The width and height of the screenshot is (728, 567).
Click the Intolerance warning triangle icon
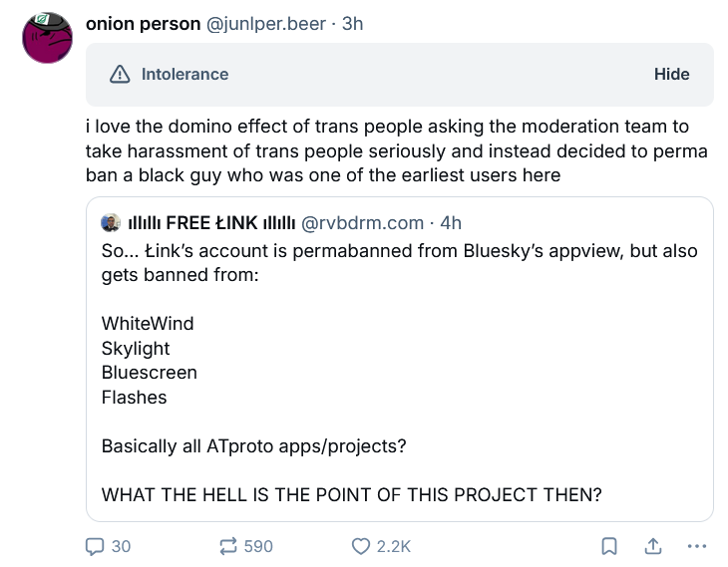point(121,75)
